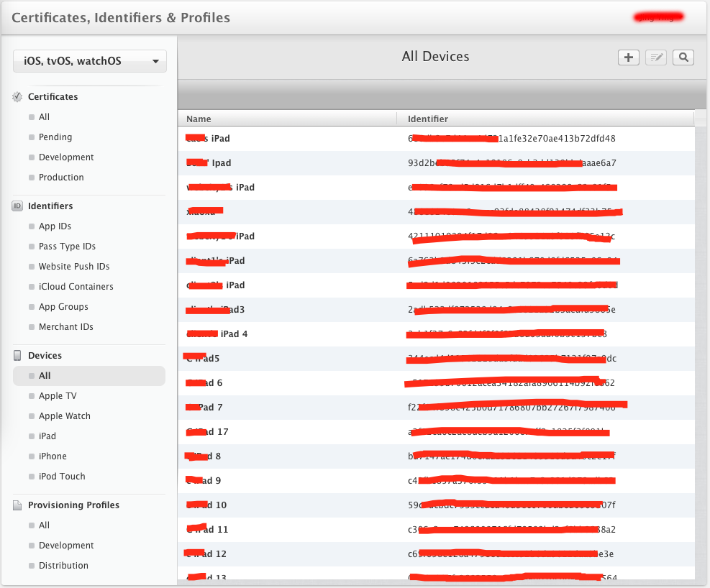Viewport: 710px width, 588px height.
Task: Click the Provisioning Profiles document icon
Action: (x=18, y=505)
